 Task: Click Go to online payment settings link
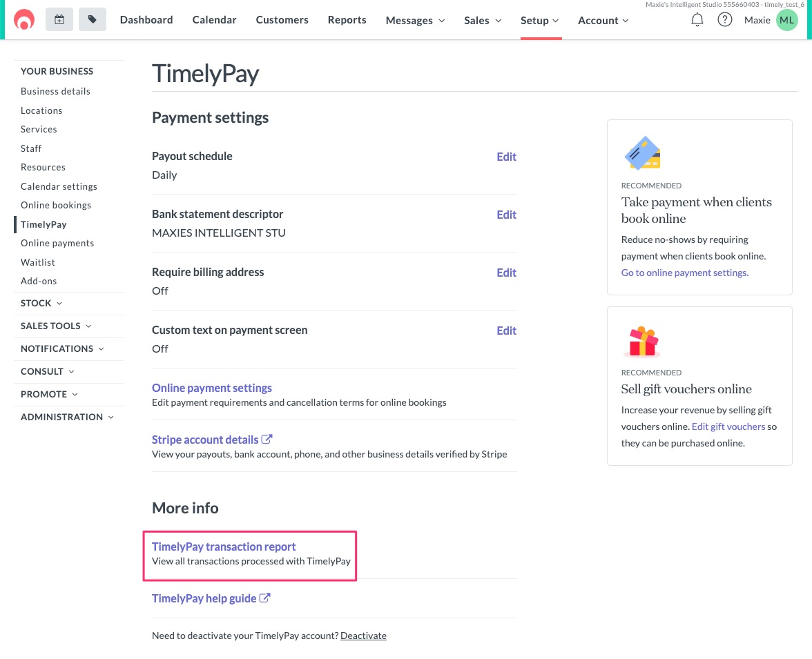pos(685,273)
